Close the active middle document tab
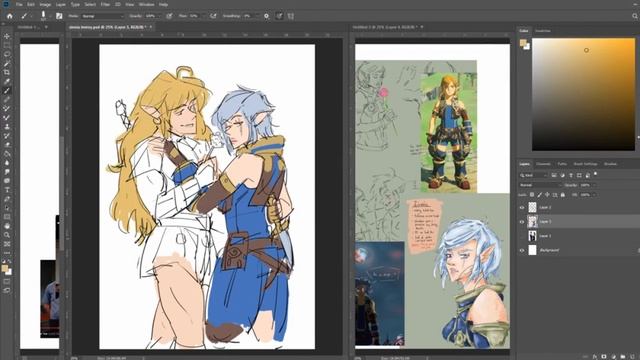 (x=151, y=27)
